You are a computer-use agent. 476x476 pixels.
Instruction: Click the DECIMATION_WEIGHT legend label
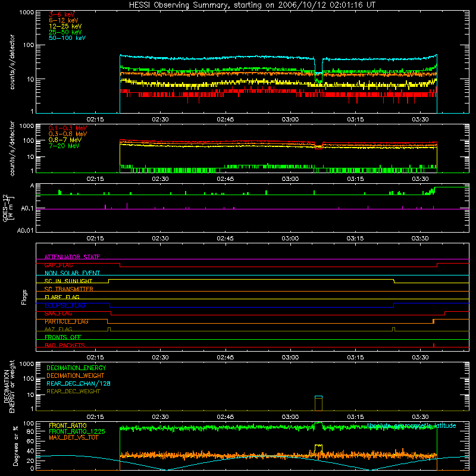point(76,375)
